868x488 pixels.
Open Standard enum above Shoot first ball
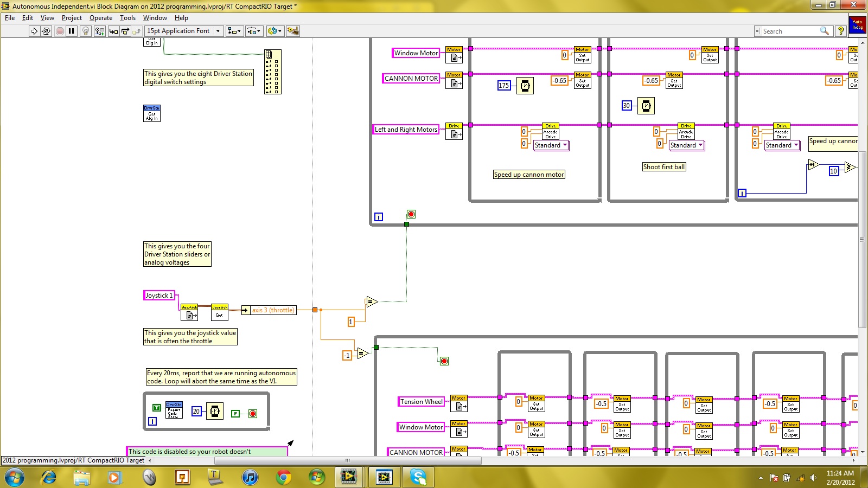[687, 145]
